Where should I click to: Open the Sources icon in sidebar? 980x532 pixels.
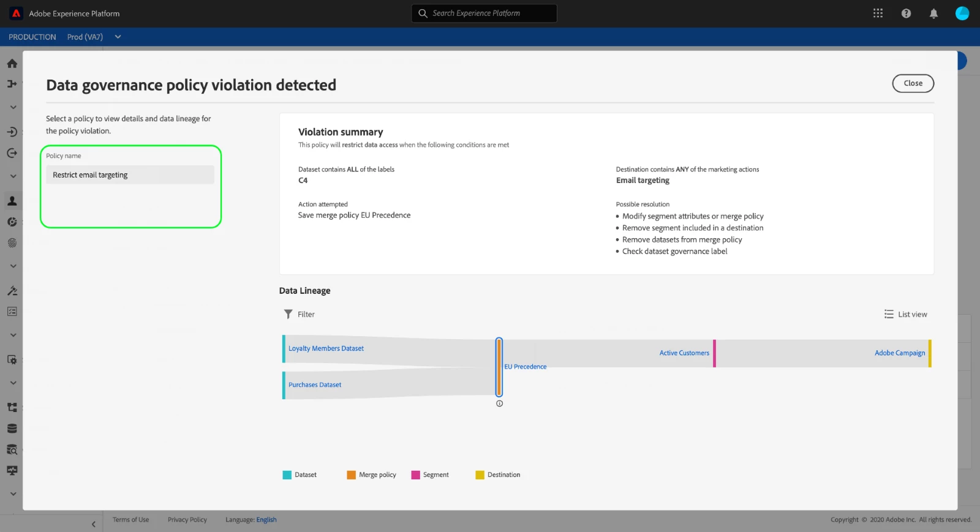coord(12,132)
